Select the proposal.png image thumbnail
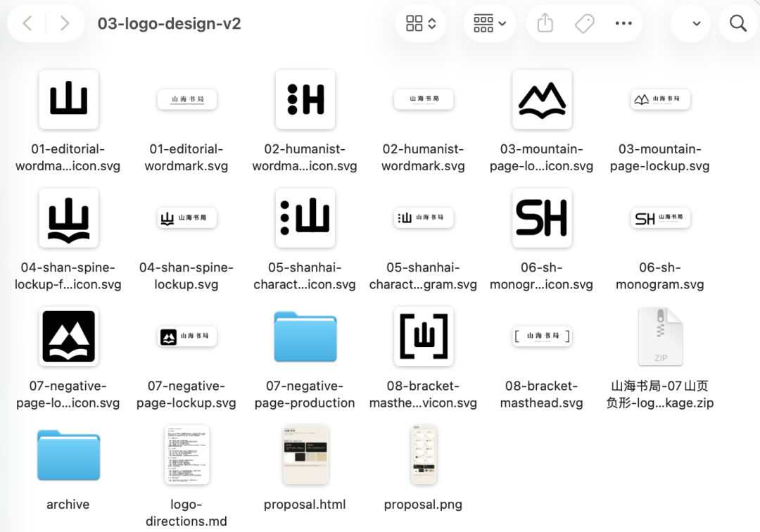Viewport: 760px width, 532px height. tap(424, 455)
